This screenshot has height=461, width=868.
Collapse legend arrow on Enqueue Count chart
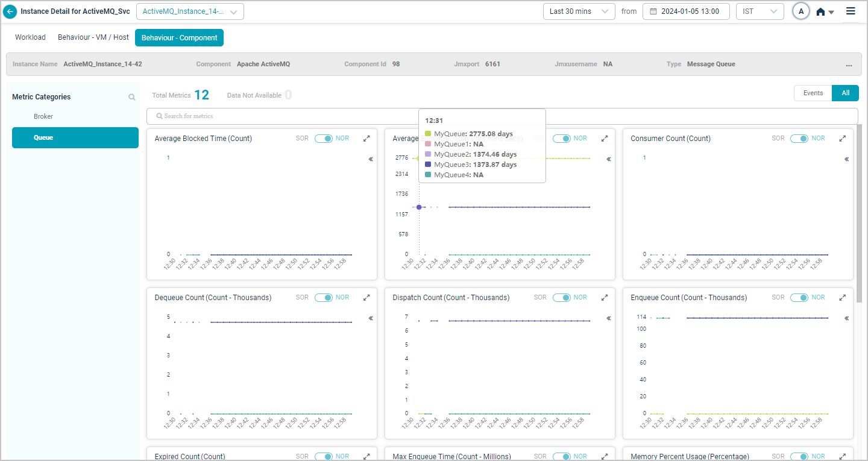(847, 318)
